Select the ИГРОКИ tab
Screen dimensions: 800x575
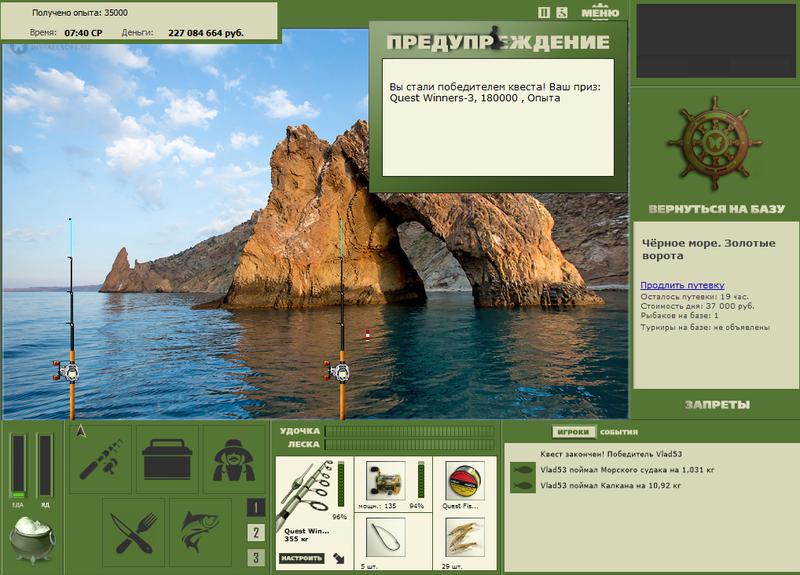point(573,432)
